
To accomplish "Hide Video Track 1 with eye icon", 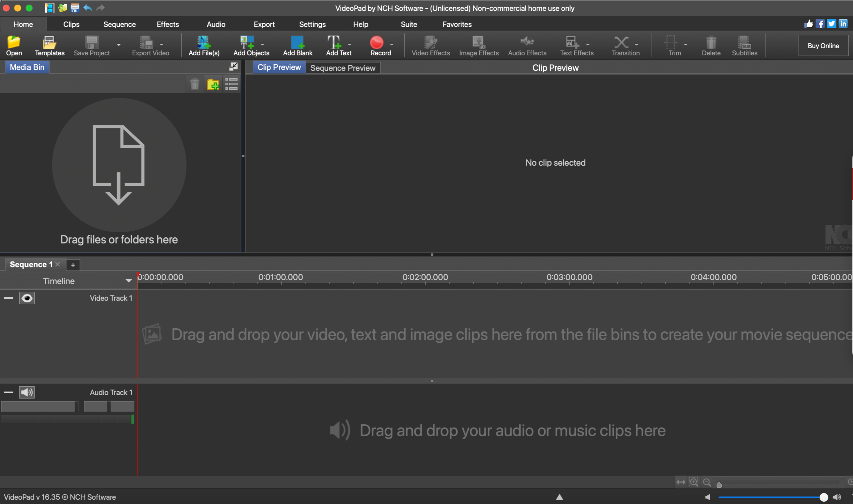I will coord(27,298).
